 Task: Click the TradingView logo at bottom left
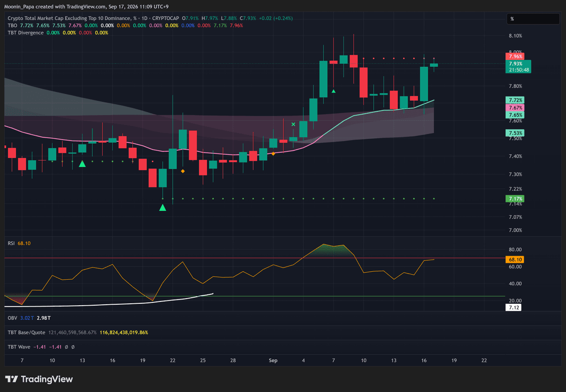point(39,379)
